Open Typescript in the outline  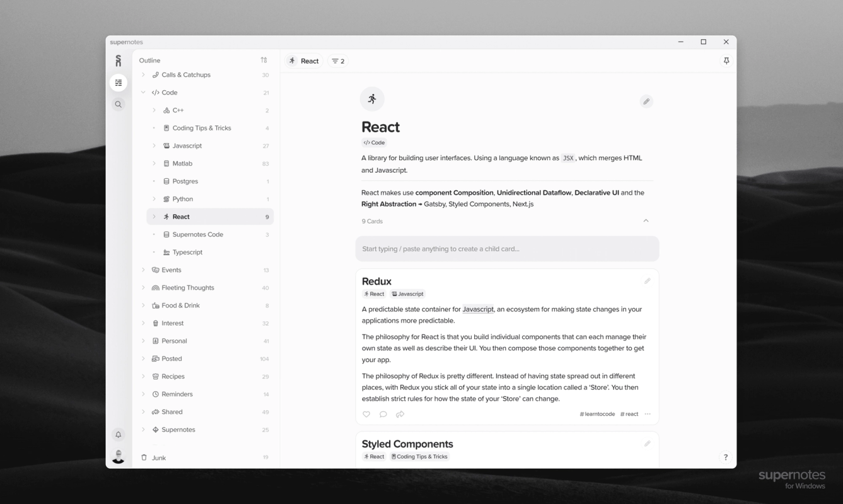(210, 252)
